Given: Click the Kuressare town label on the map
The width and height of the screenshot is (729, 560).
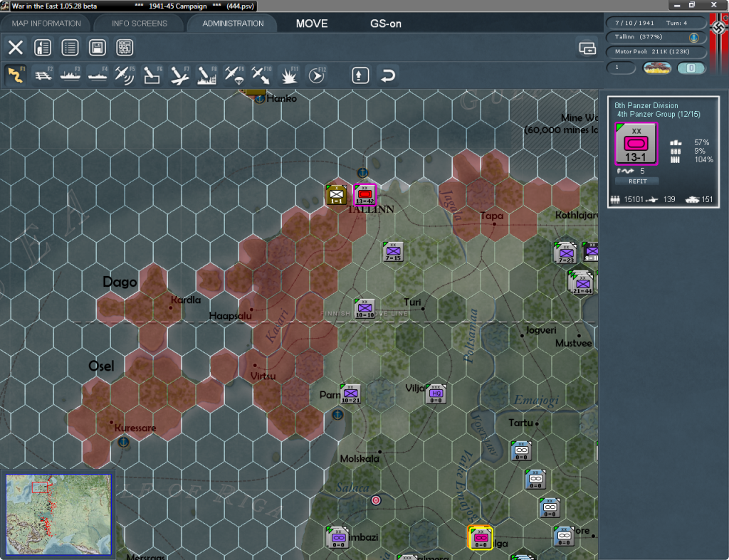Looking at the screenshot, I should [135, 428].
